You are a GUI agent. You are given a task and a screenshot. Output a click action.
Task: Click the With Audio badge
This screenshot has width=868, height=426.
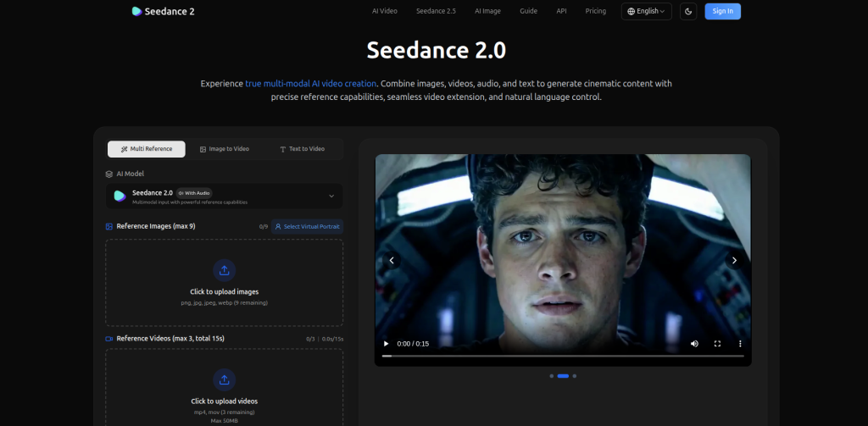tap(194, 193)
